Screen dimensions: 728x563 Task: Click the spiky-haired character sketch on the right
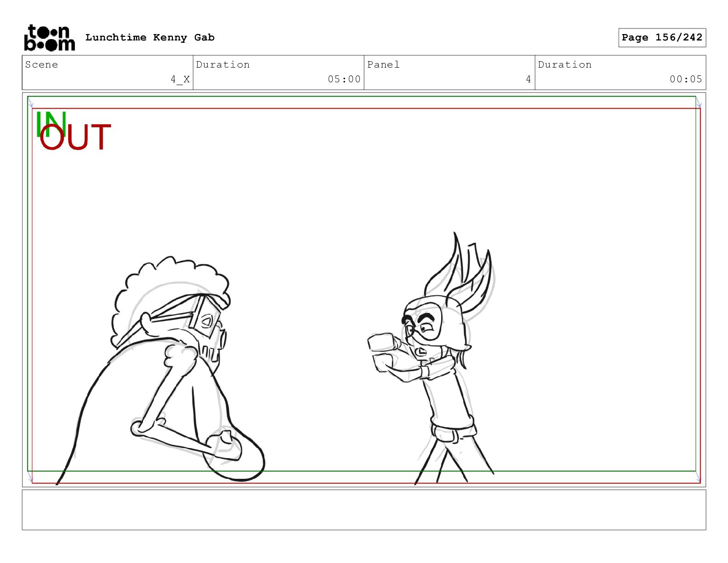coord(432,359)
